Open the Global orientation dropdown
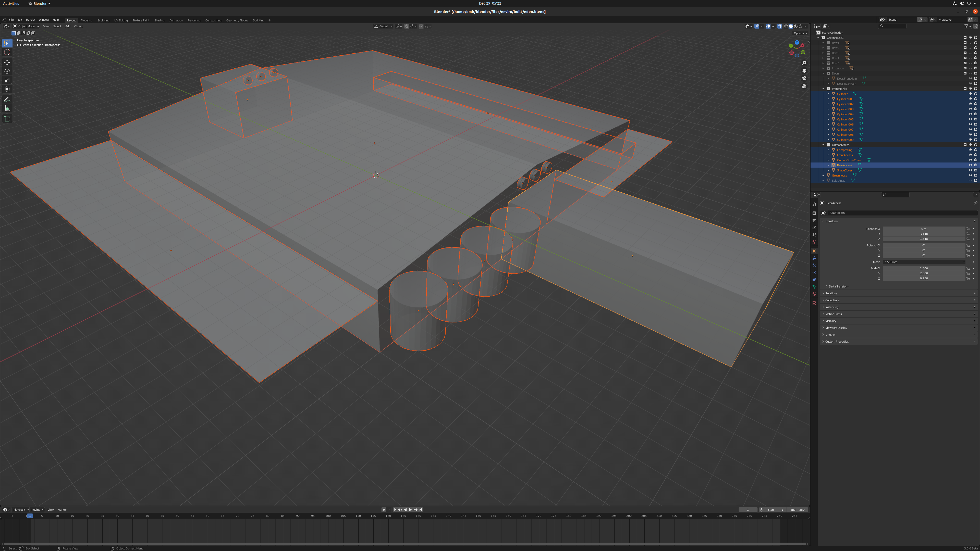Image resolution: width=980 pixels, height=551 pixels. point(384,26)
